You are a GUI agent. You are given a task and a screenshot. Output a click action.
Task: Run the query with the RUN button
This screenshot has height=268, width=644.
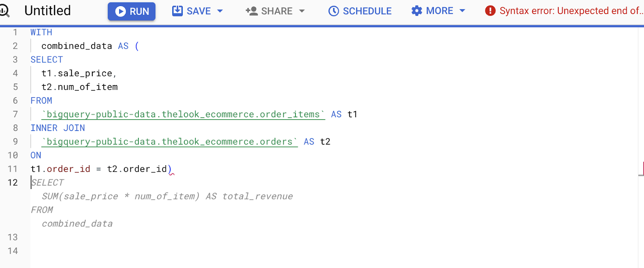click(132, 11)
